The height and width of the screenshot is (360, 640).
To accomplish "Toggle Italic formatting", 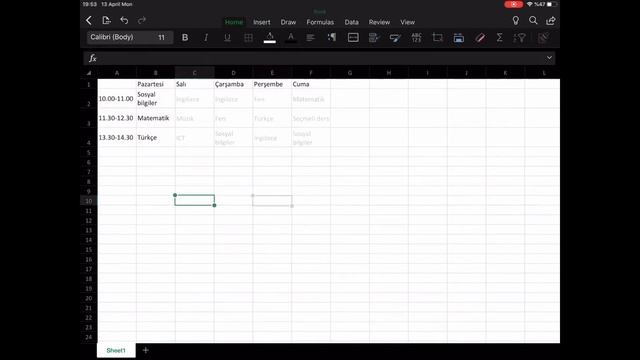I will point(206,38).
